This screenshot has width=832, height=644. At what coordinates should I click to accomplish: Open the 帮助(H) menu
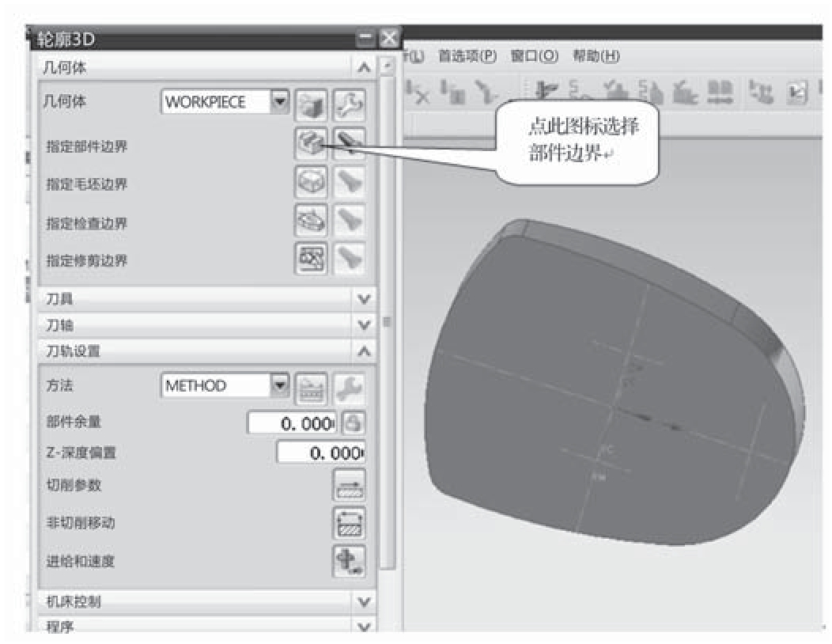click(596, 55)
